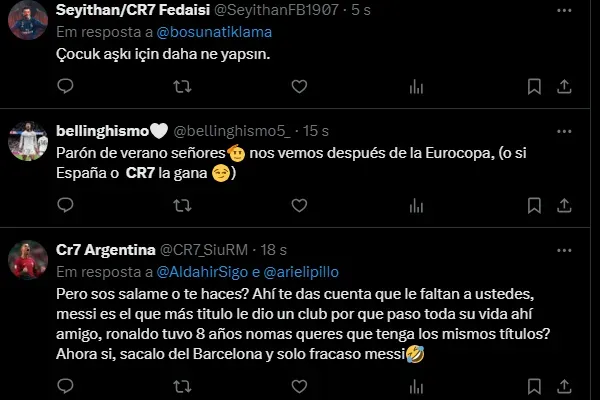Open more options on Cr7 Argentina's tweet
This screenshot has height=400, width=600.
coord(564,250)
